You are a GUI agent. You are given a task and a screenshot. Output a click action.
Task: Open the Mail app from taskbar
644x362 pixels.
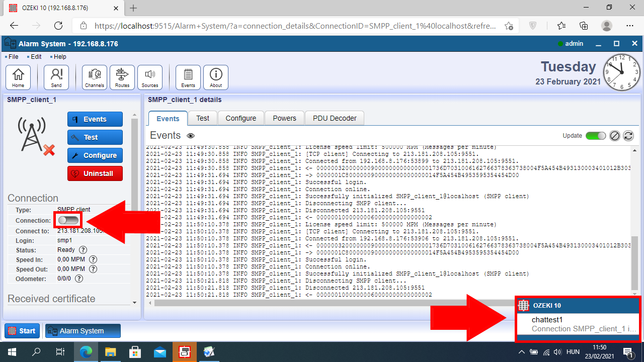point(159,352)
